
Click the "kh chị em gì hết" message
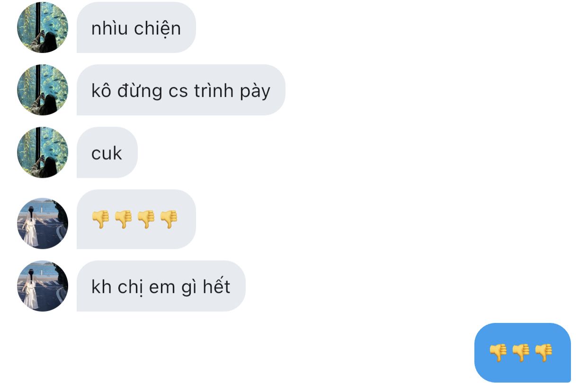tap(161, 286)
